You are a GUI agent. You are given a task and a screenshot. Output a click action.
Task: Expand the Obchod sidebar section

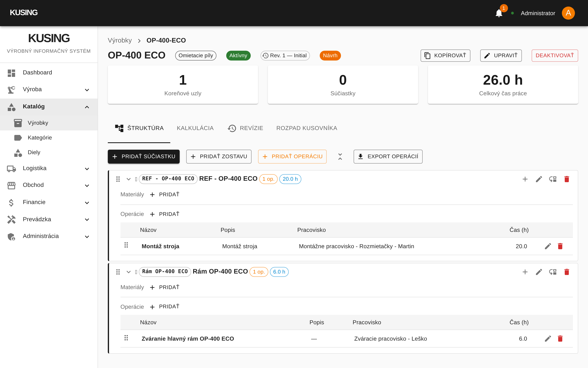click(x=49, y=185)
